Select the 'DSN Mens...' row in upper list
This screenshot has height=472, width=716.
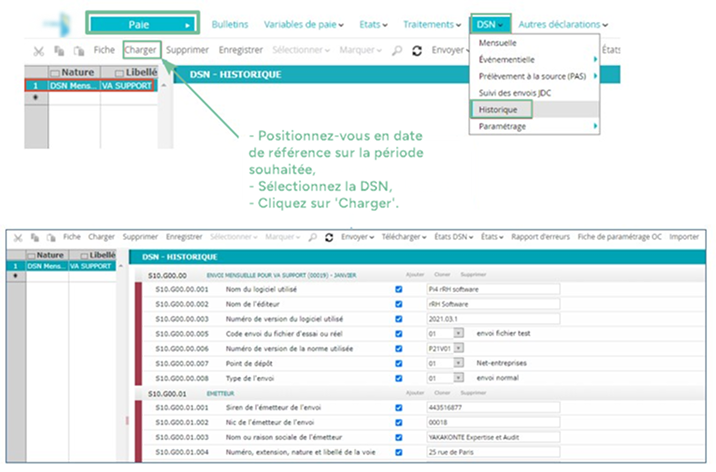(x=73, y=86)
